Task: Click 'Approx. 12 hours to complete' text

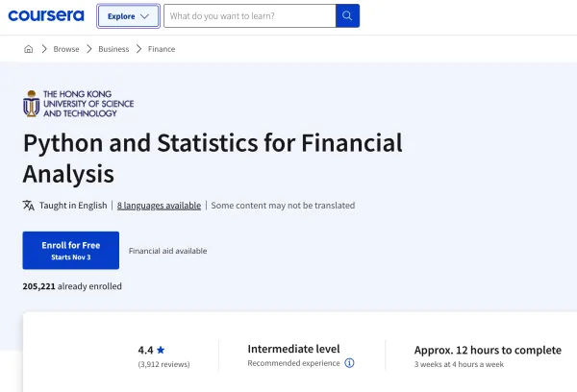Action: click(x=487, y=350)
